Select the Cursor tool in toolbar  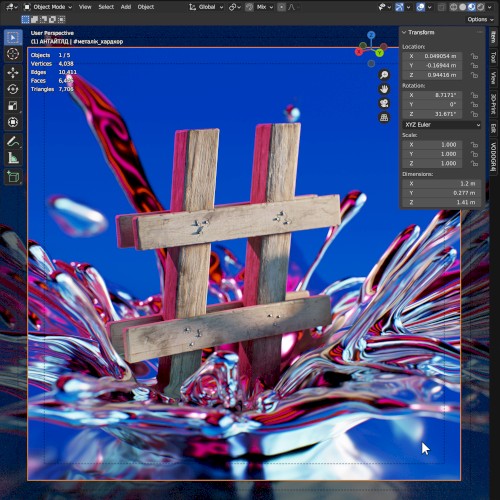point(13,54)
